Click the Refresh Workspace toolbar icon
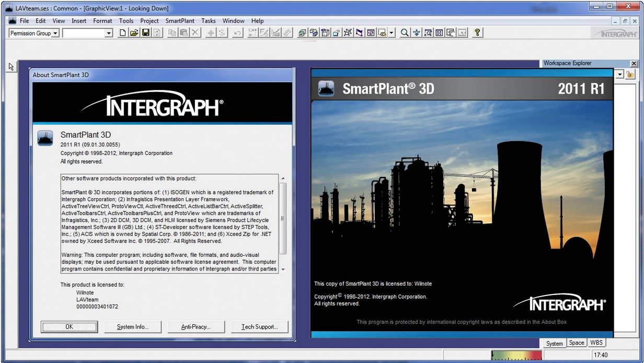This screenshot has width=644, height=363. pos(156,33)
